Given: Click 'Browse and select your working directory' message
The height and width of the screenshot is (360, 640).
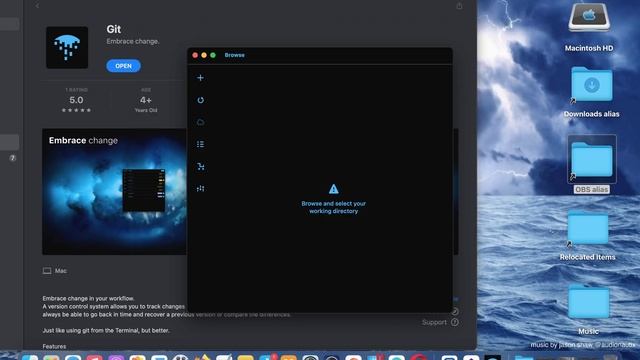Looking at the screenshot, I should tap(333, 207).
